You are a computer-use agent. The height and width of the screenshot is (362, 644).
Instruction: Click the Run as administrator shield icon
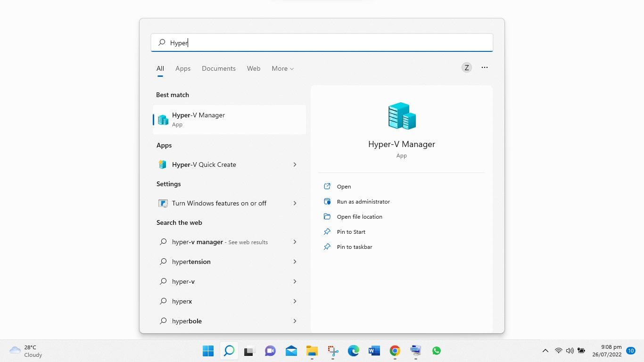(x=327, y=201)
